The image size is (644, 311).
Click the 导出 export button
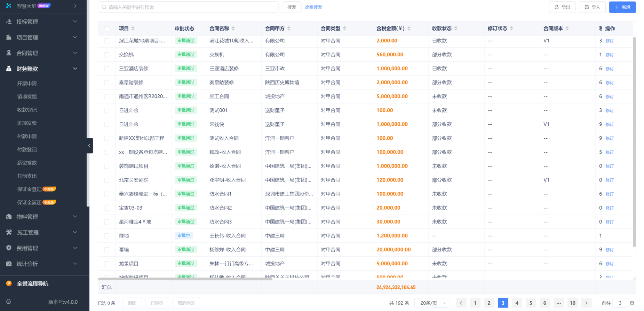point(562,7)
